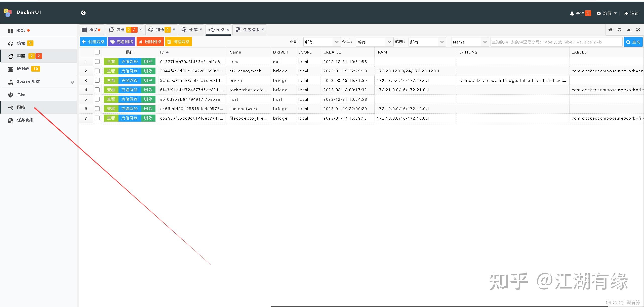Click the 创建网络 button
The image size is (644, 307).
[x=93, y=41]
